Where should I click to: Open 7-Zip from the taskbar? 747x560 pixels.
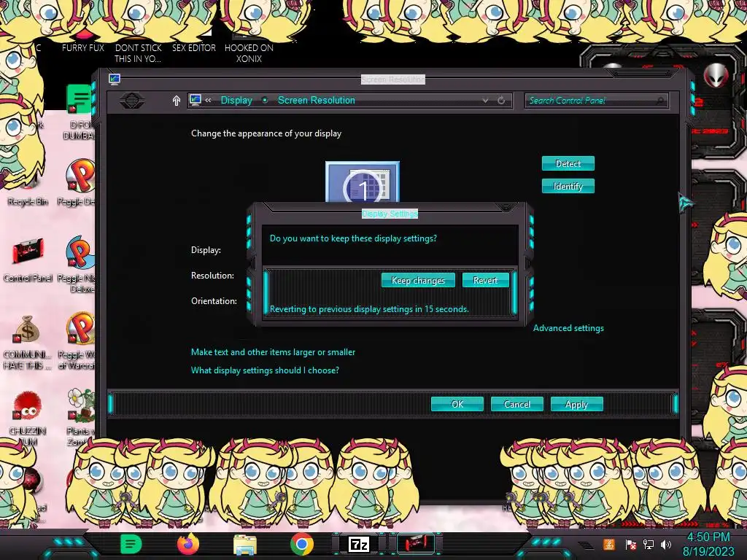pos(359,544)
